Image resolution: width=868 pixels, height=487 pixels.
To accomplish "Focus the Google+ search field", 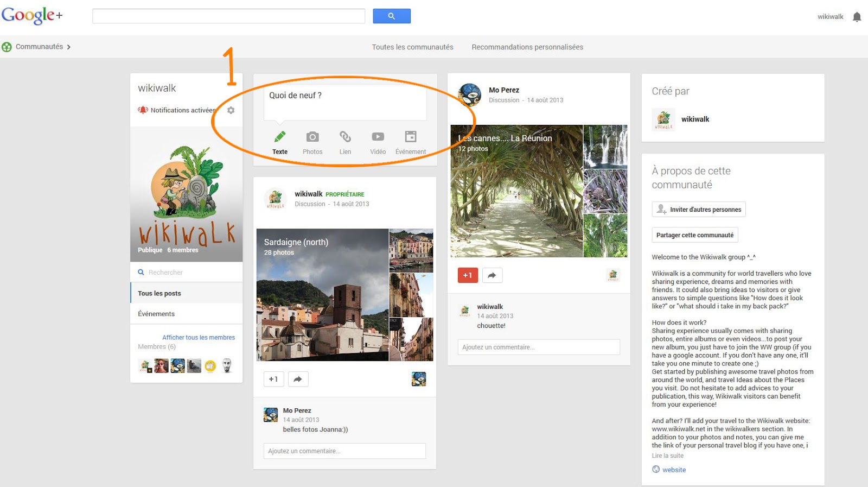I will pyautogui.click(x=228, y=16).
